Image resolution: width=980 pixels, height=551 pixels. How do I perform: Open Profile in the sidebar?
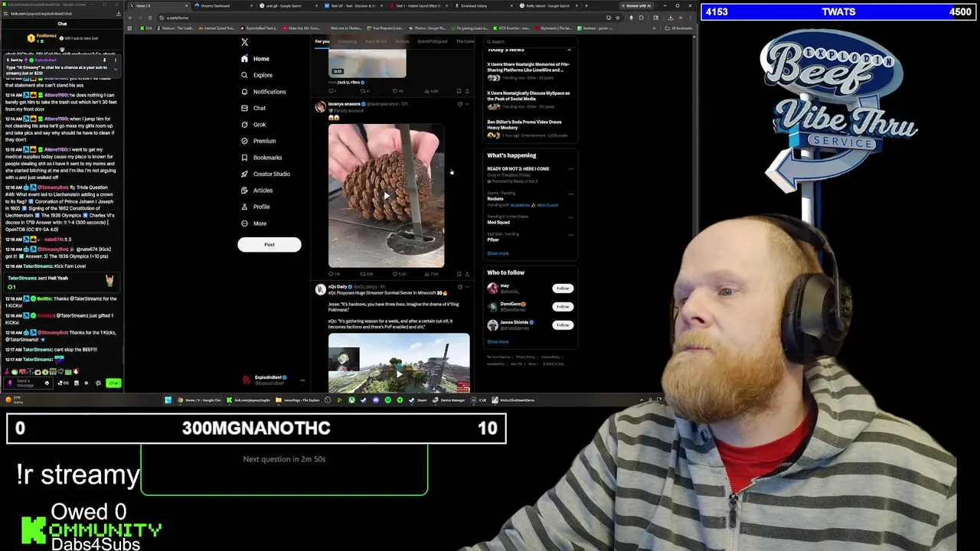pos(255,207)
